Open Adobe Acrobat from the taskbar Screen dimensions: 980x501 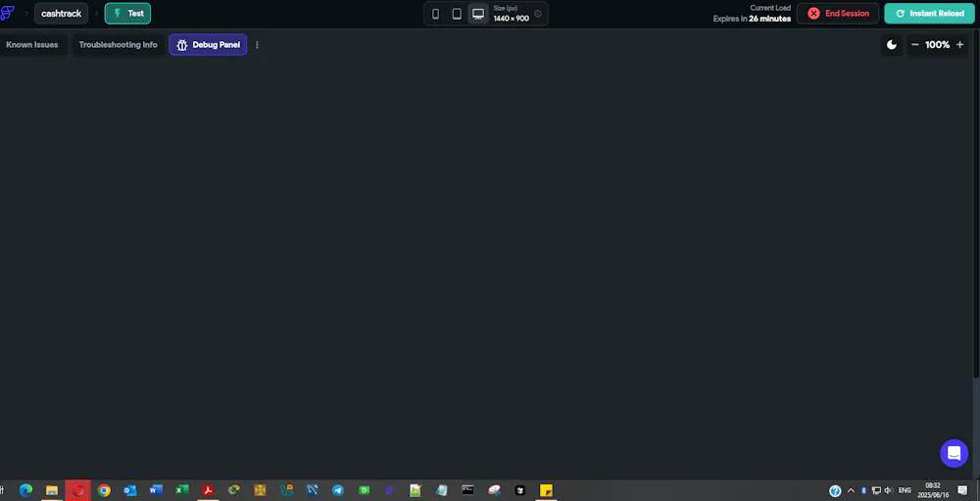208,490
